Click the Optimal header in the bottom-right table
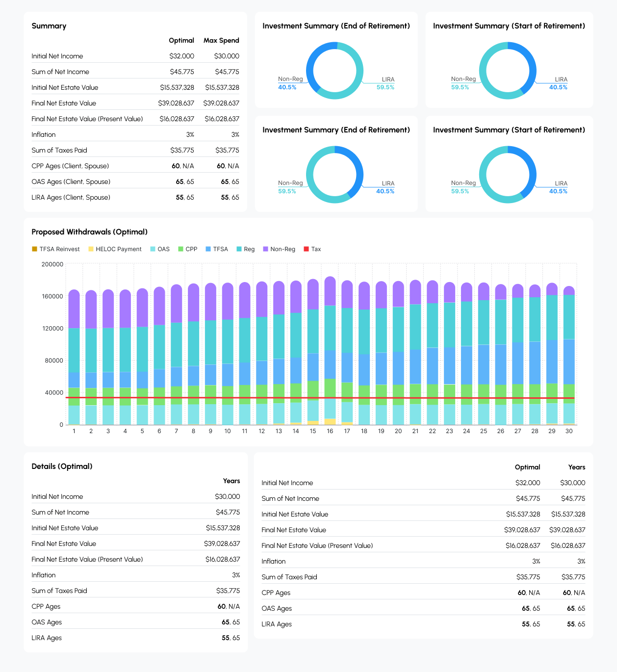This screenshot has width=617, height=672. pyautogui.click(x=528, y=467)
